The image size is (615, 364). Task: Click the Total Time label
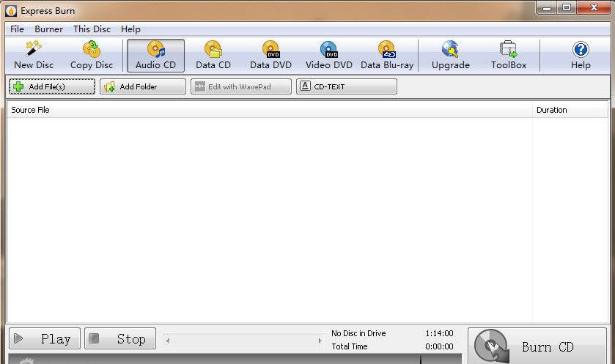tap(350, 346)
